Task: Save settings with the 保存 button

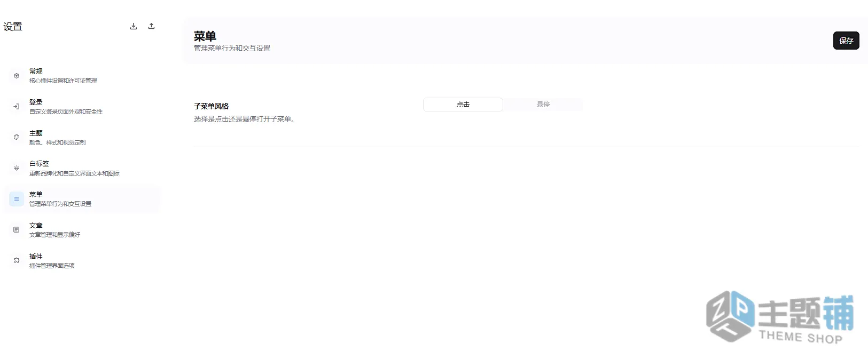Action: pos(846,41)
